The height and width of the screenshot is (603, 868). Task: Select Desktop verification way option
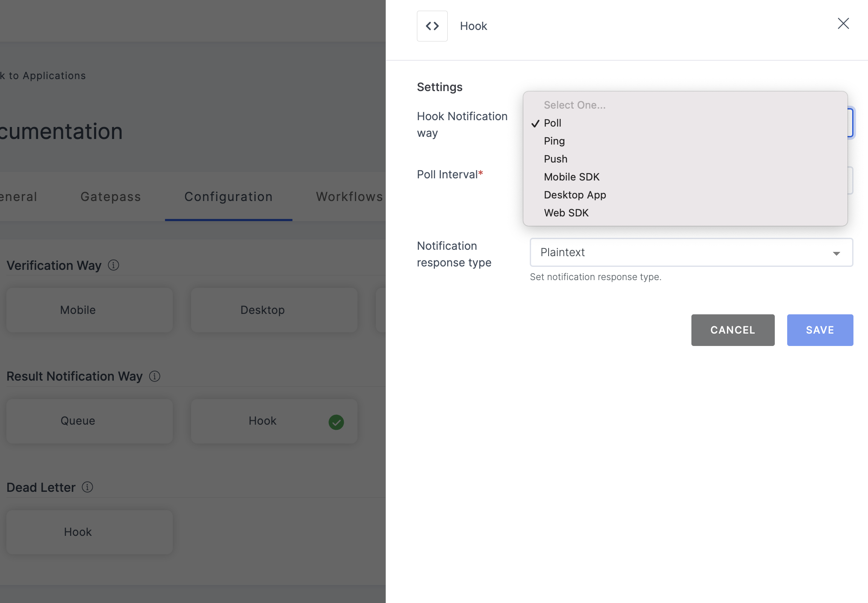click(x=262, y=309)
